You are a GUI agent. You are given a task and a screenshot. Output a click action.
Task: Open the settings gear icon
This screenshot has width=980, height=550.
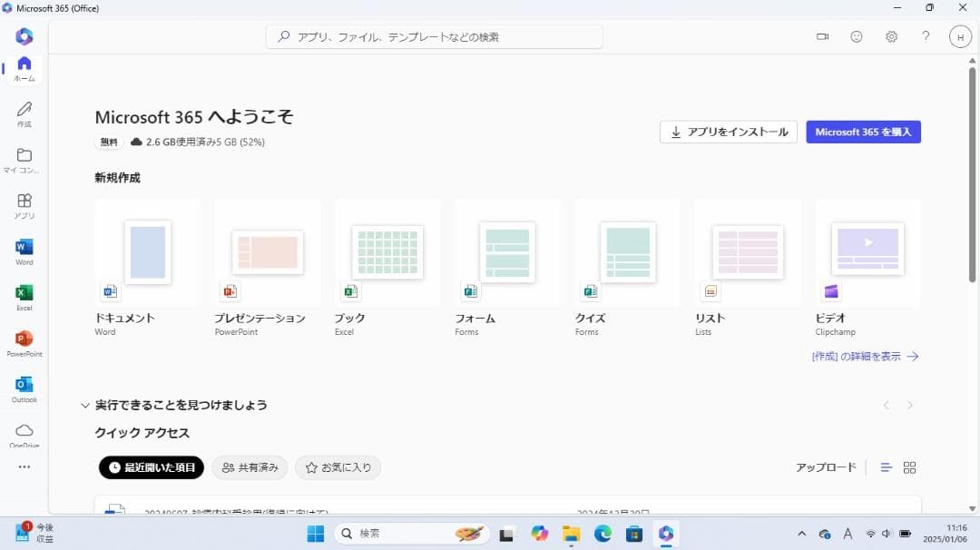coord(891,37)
